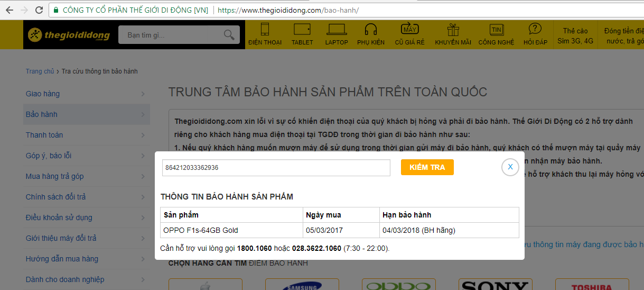This screenshot has width=644, height=290.
Task: Click hotline number 028.3622.1060
Action: (316, 248)
